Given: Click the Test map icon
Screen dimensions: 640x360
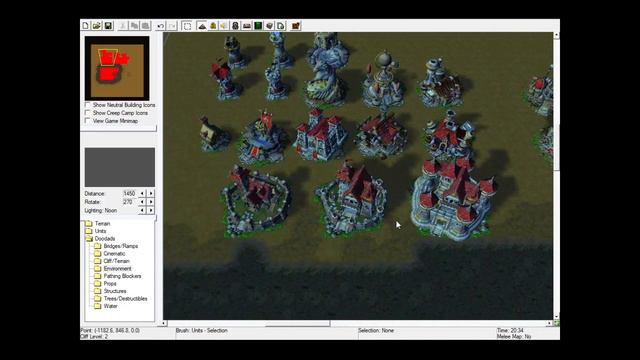Looking at the screenshot, I should (296, 26).
